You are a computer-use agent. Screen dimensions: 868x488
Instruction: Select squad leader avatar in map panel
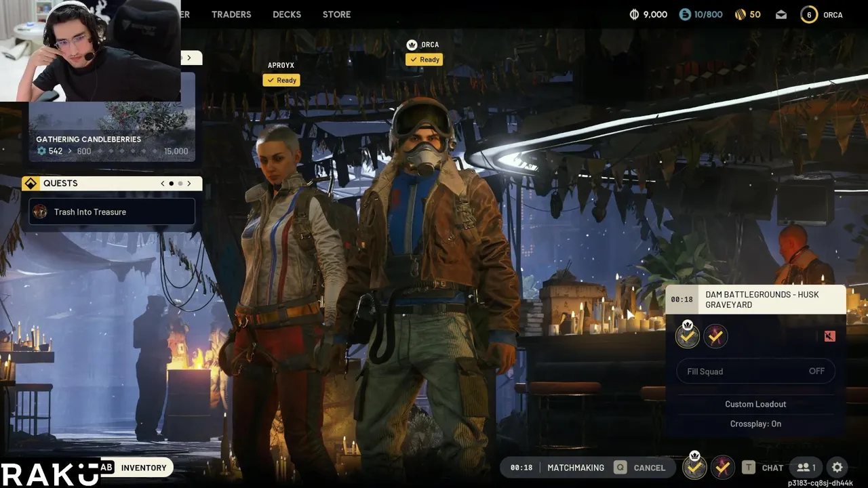(x=688, y=335)
